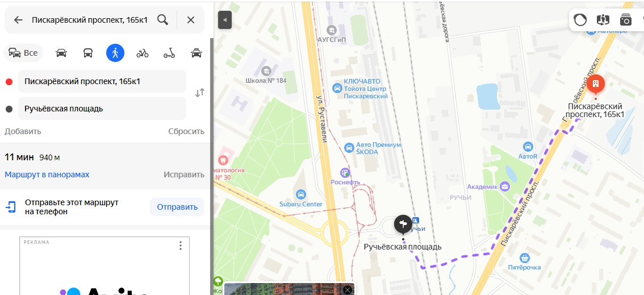This screenshot has width=644, height=295.
Task: Clear the search with the X icon
Action: (x=191, y=20)
